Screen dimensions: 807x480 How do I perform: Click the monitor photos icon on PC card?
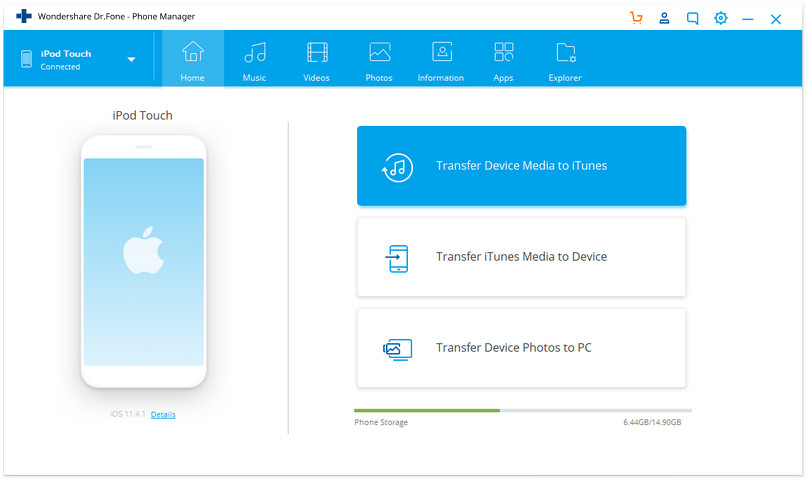(x=397, y=349)
